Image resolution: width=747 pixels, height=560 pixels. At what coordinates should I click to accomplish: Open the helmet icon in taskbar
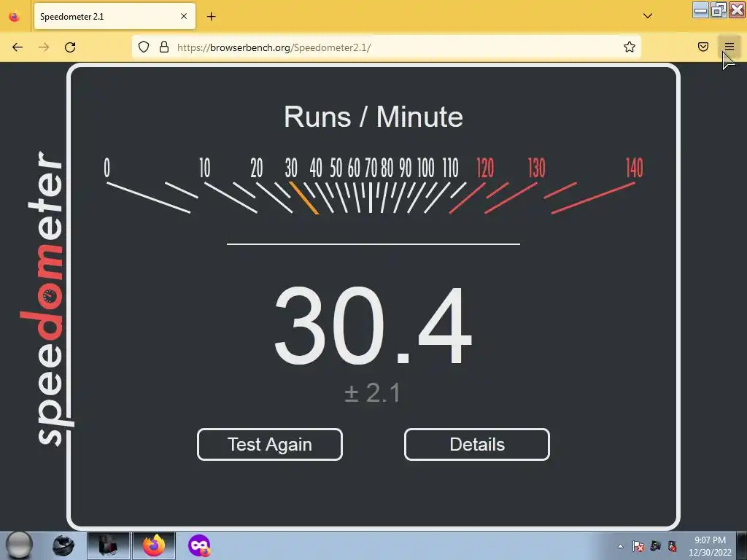[63, 545]
